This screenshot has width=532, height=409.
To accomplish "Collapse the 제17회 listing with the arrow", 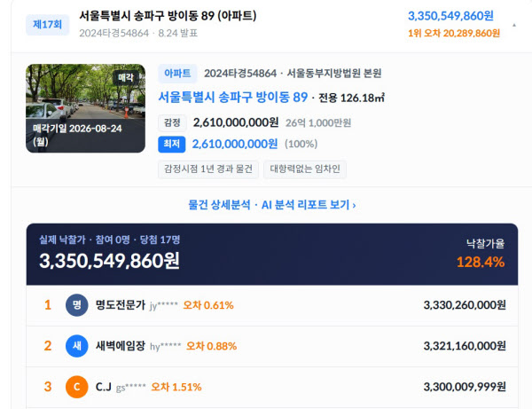I will coord(514,25).
